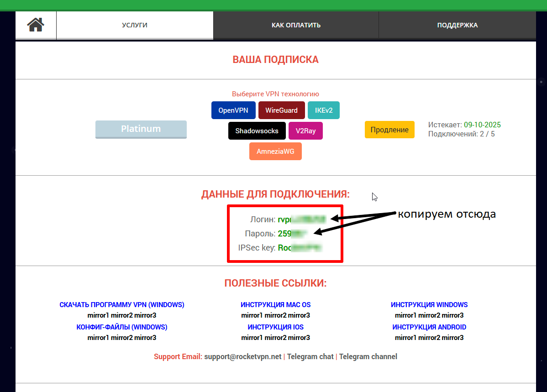Select V2Ray technology button

click(x=305, y=131)
